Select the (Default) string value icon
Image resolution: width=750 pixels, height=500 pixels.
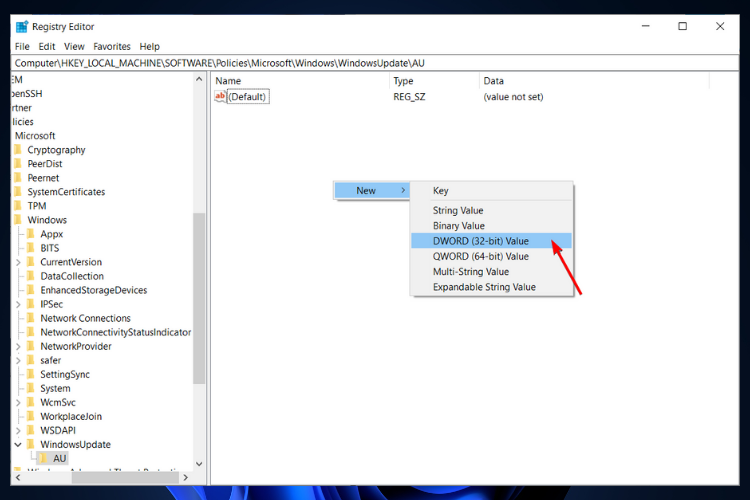[x=220, y=97]
